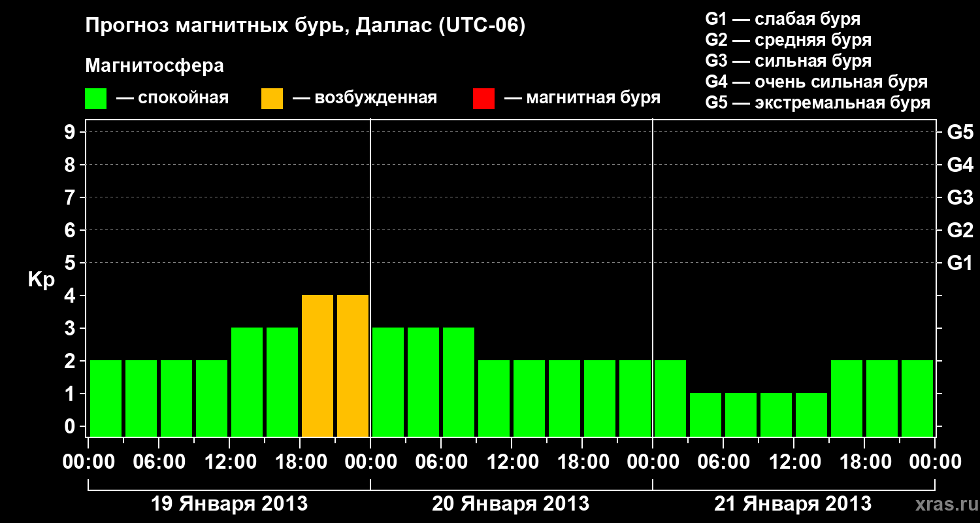Click the orange bar for 18:00–21:00 on 19 January

pos(318,365)
